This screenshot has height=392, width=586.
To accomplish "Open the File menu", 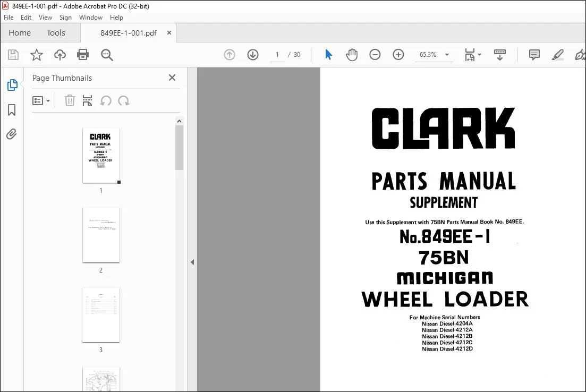I will point(8,17).
